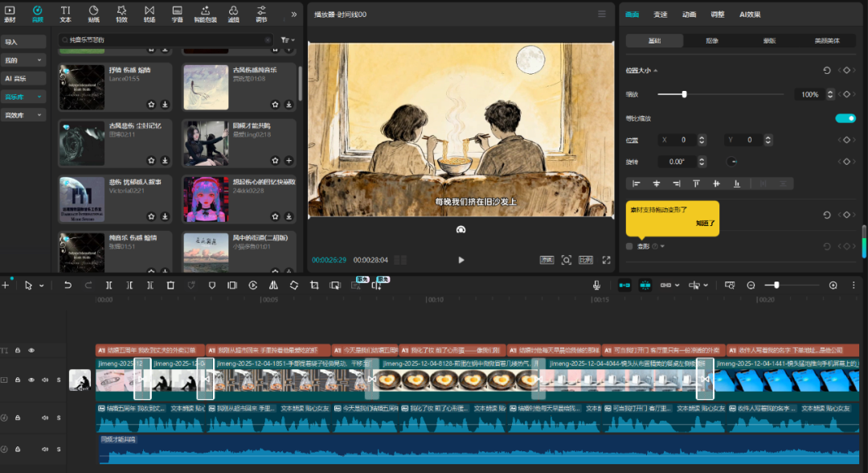Image resolution: width=868 pixels, height=473 pixels.
Task: Select the 抠像 sub-tab
Action: point(711,40)
